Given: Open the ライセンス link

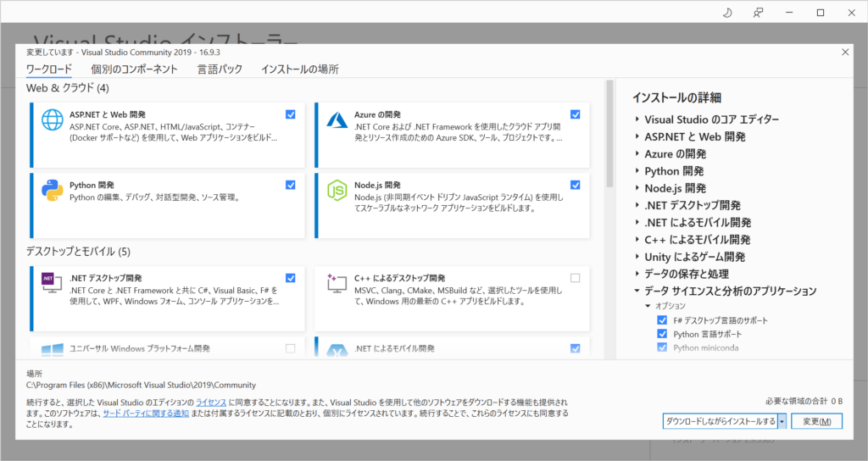Looking at the screenshot, I should tap(211, 403).
